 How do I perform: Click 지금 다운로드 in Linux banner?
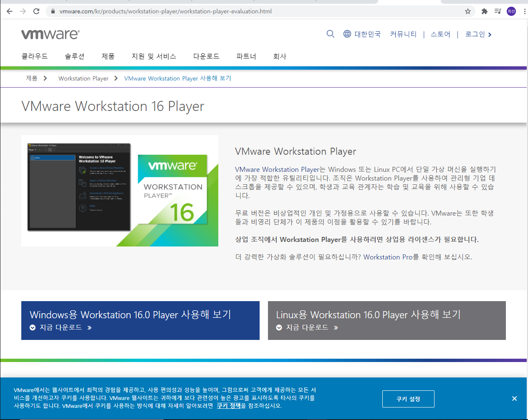click(x=307, y=328)
